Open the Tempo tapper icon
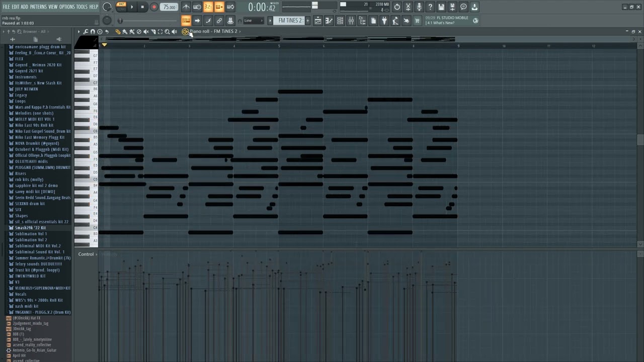The image size is (644, 362). pos(395,21)
